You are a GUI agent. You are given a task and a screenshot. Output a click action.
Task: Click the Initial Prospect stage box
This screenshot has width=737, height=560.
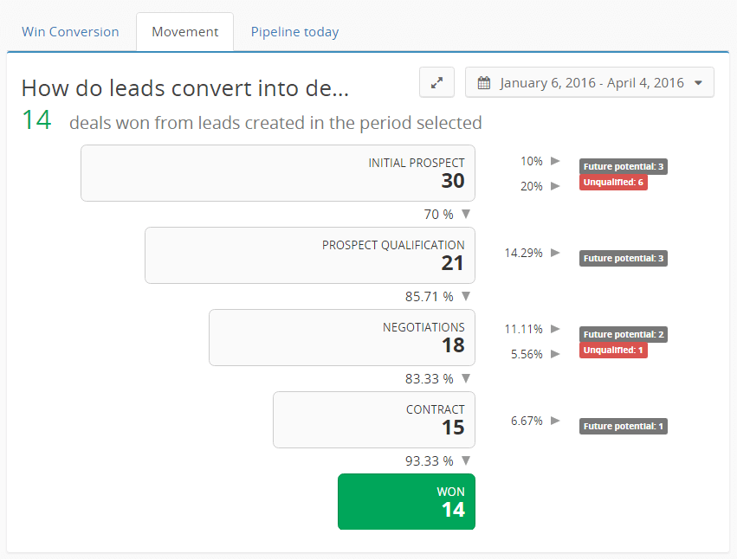coord(277,173)
